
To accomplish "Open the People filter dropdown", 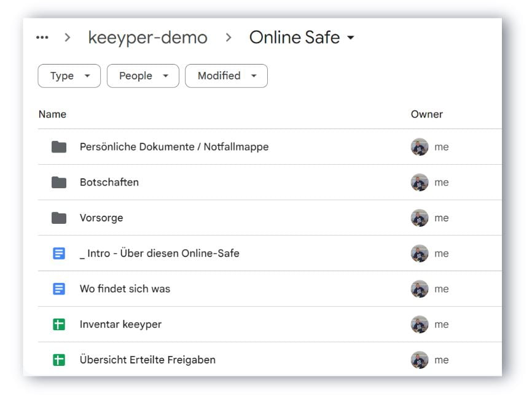I will pos(143,76).
